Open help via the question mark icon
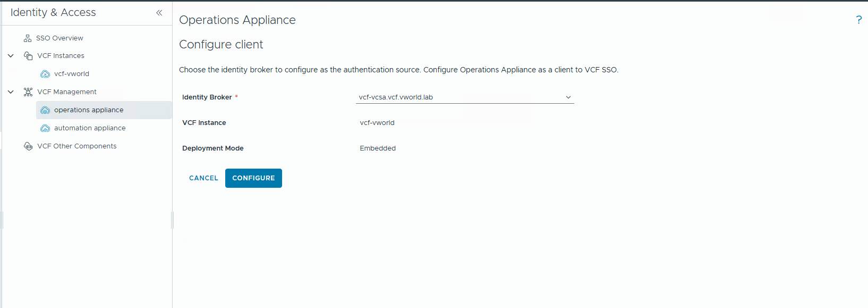 pyautogui.click(x=858, y=20)
